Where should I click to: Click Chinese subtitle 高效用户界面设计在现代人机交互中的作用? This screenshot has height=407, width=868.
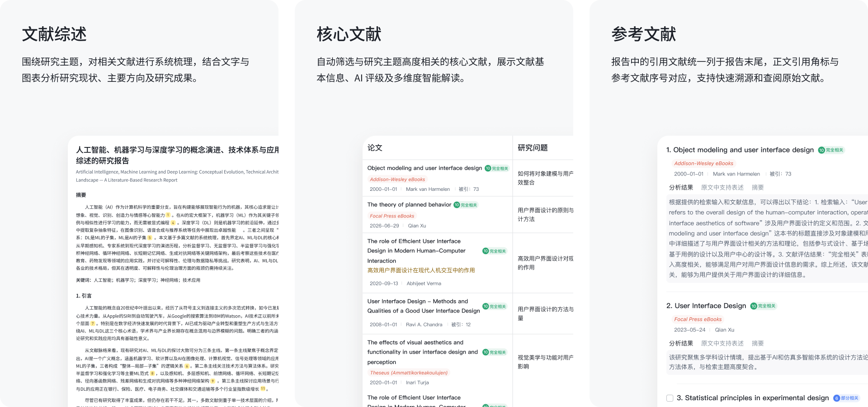(x=421, y=270)
